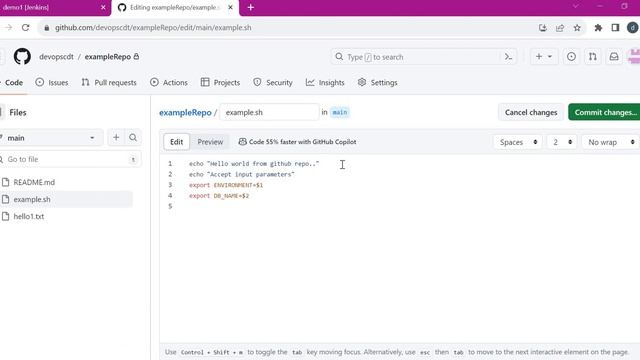Viewport: 640px width, 360px height.
Task: Click the install app icon in address bar
Action: 542,28
